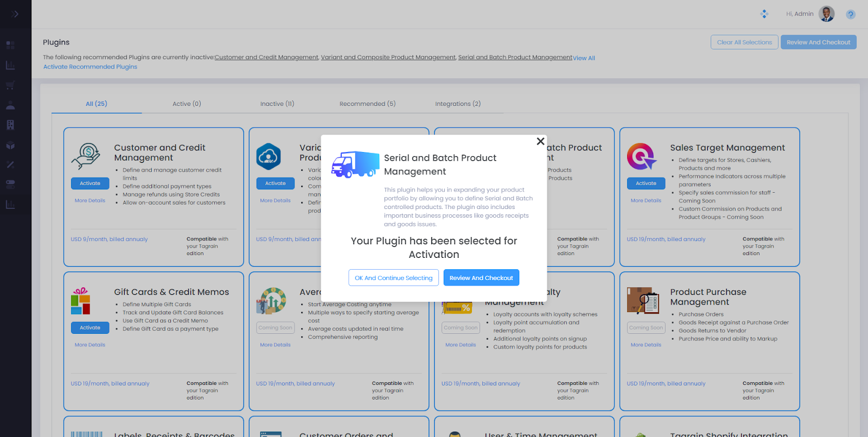Click Activate Recommended Plugins link
This screenshot has height=437, width=868.
point(90,67)
